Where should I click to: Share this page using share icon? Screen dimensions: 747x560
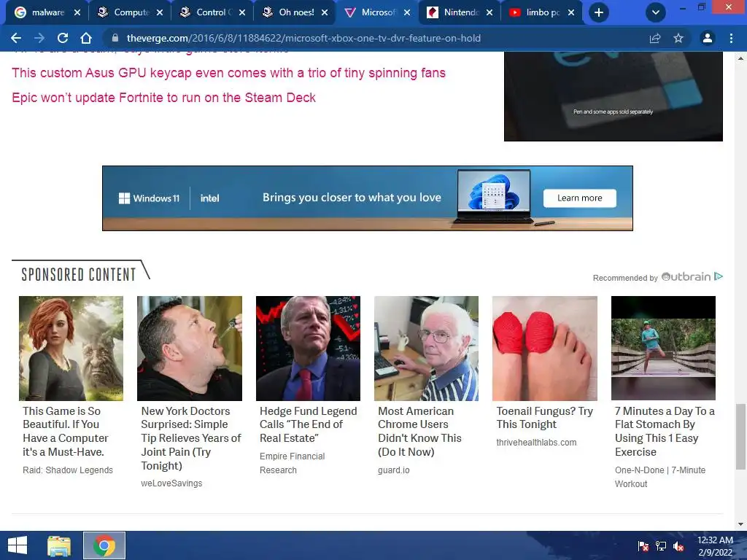click(x=655, y=38)
